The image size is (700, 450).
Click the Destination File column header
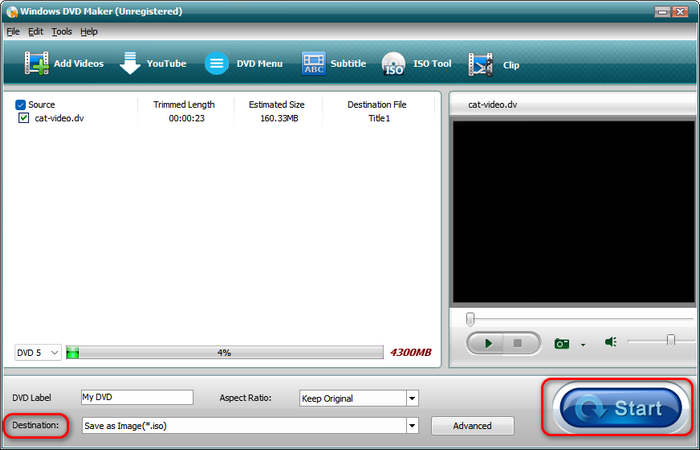(377, 104)
